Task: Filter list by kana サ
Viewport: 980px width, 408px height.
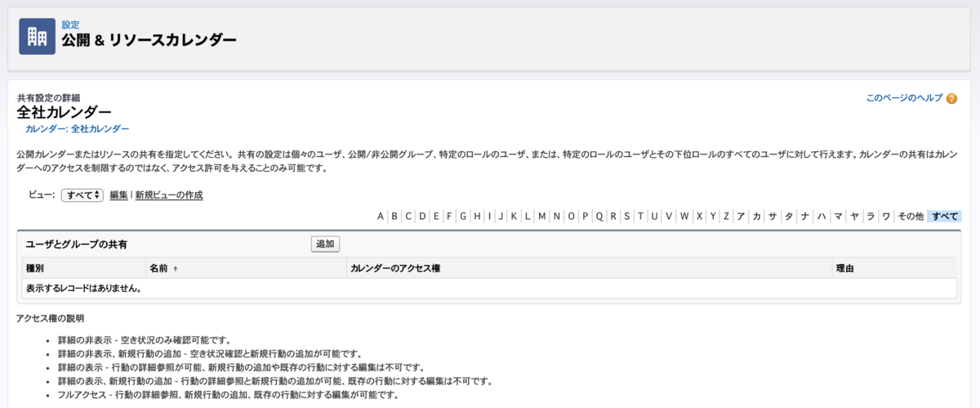Action: (773, 217)
